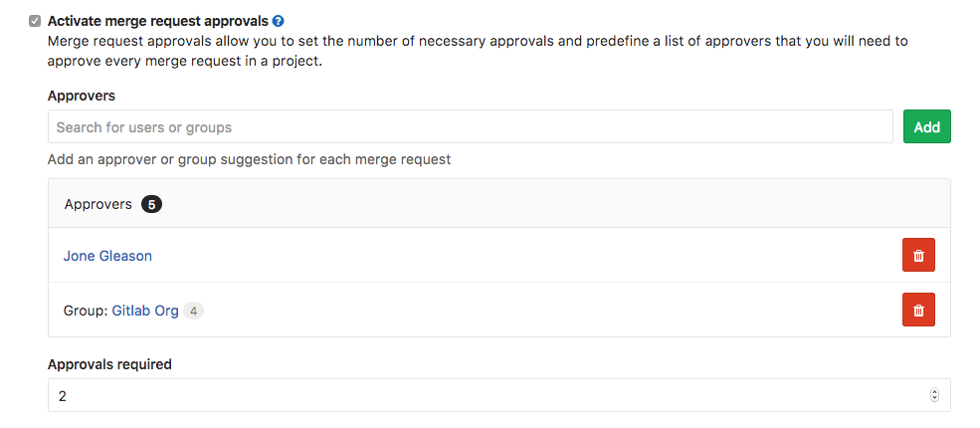980x428 pixels.
Task: Click the Approvers list header title
Action: click(98, 204)
